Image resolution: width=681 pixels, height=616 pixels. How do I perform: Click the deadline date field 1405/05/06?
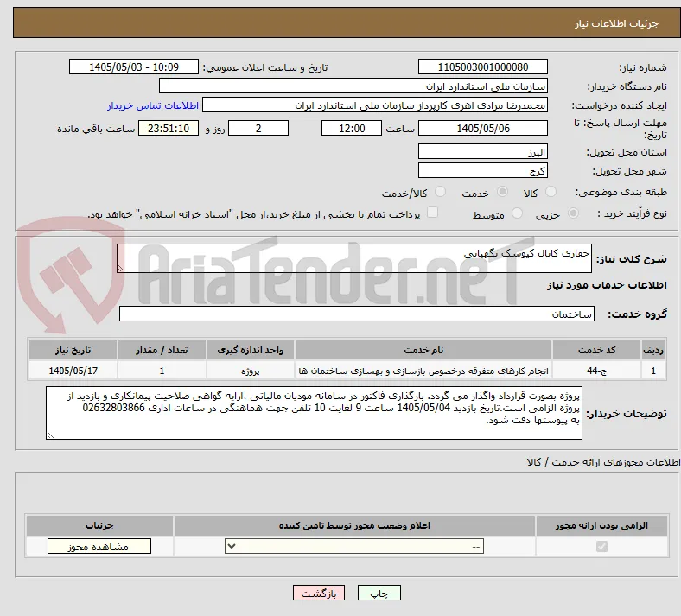point(483,128)
